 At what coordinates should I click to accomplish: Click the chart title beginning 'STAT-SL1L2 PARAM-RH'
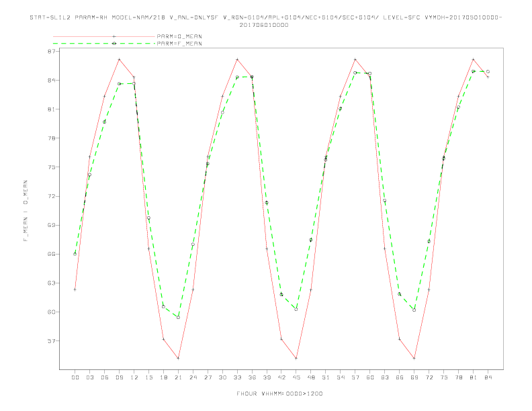point(265,17)
